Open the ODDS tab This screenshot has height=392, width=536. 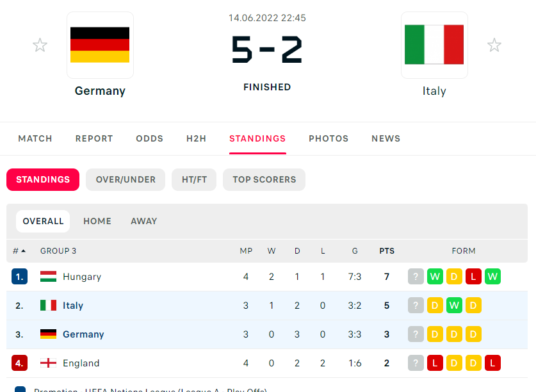click(x=149, y=138)
